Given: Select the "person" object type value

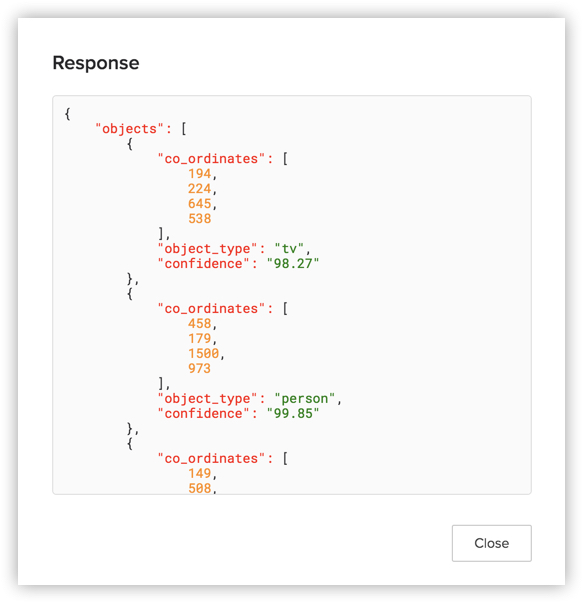Looking at the screenshot, I should point(305,399).
